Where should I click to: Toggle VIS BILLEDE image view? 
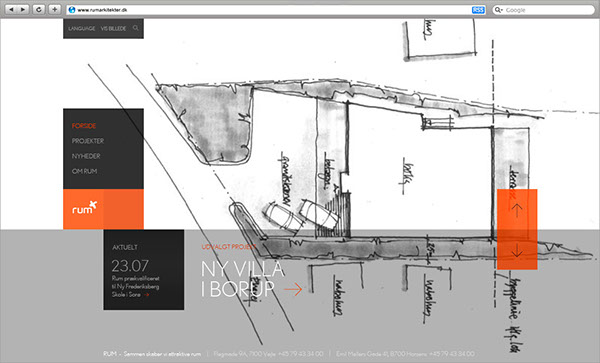tap(113, 28)
